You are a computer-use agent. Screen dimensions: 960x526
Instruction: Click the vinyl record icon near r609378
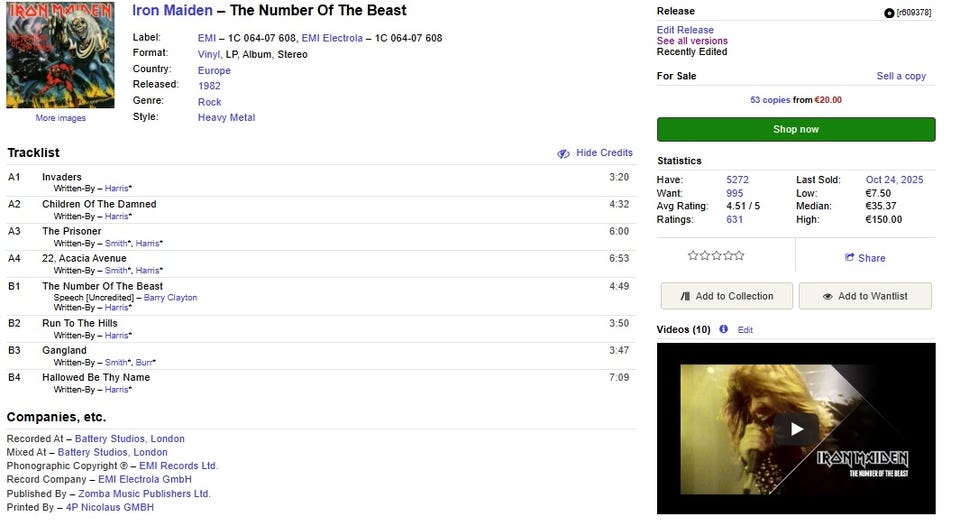pyautogui.click(x=889, y=13)
